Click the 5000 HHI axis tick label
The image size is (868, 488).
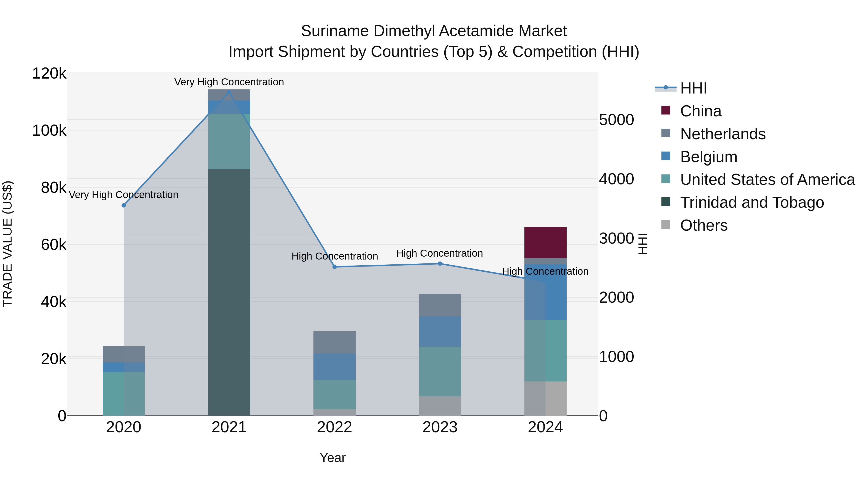[x=617, y=120]
